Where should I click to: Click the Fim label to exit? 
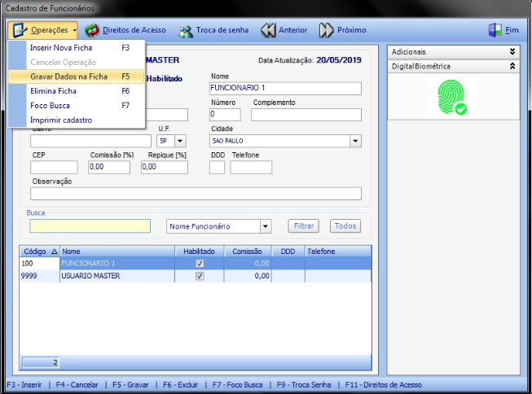512,30
